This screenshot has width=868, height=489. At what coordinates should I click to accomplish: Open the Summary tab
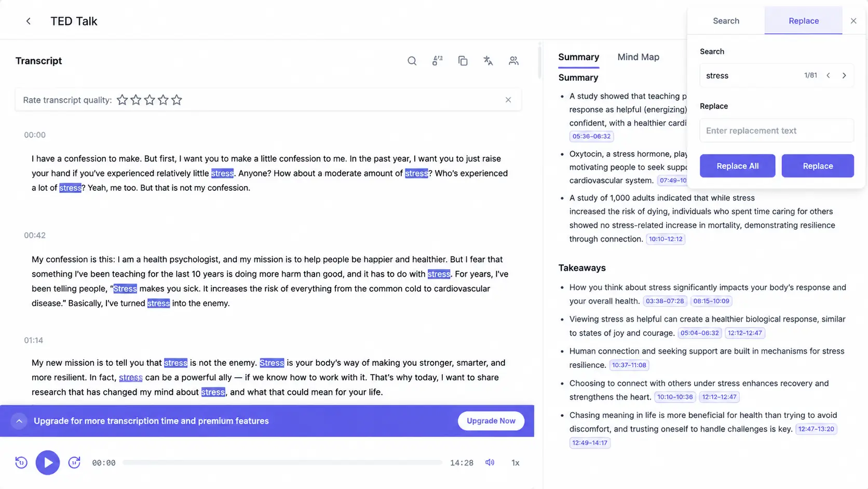pos(579,57)
